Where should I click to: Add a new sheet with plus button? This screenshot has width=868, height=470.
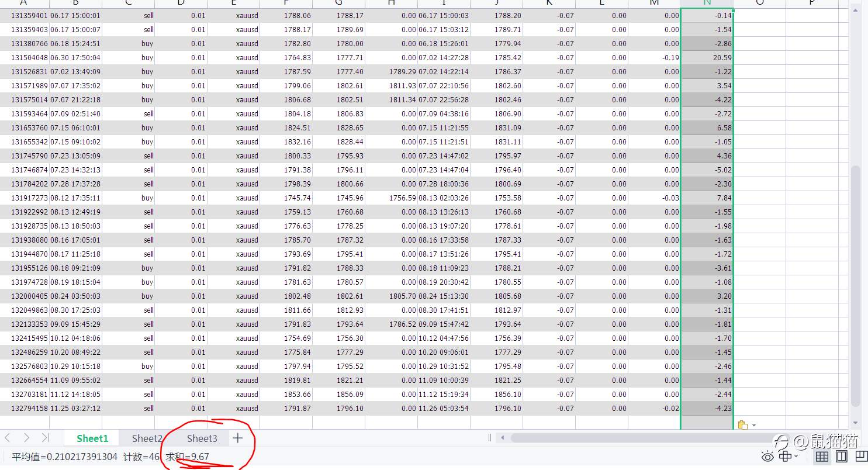point(237,438)
